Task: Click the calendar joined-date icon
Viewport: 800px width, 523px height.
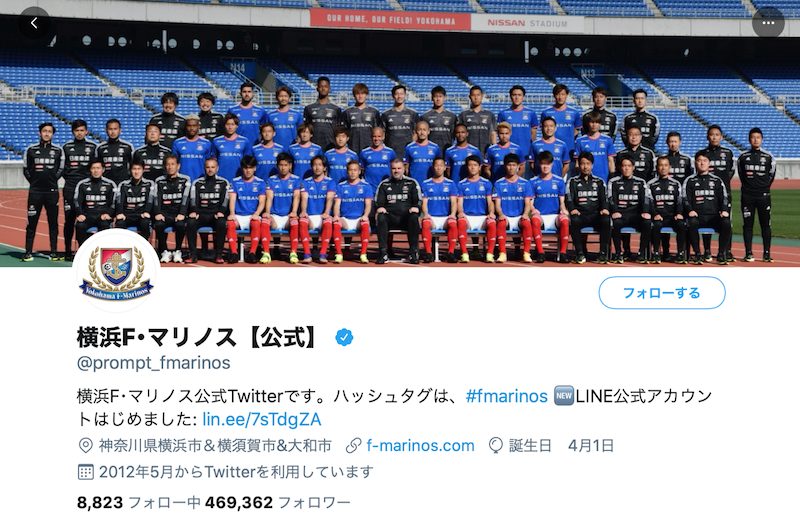Action: click(85, 472)
